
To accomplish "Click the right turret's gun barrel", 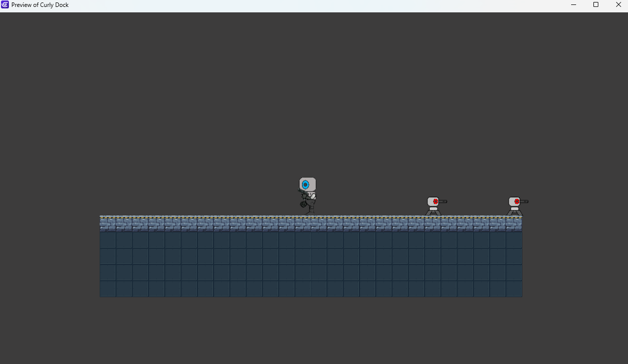I will pos(524,201).
